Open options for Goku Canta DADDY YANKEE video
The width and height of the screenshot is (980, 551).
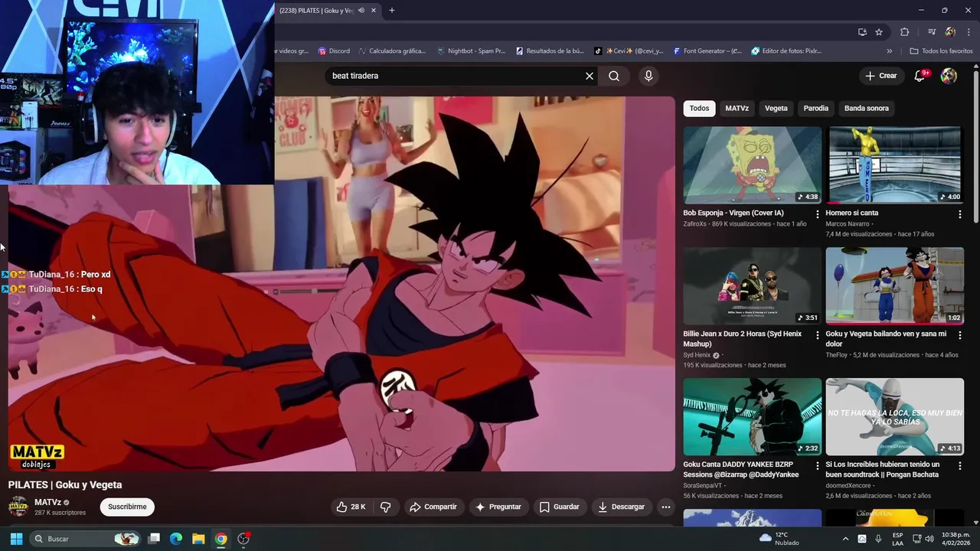click(817, 465)
